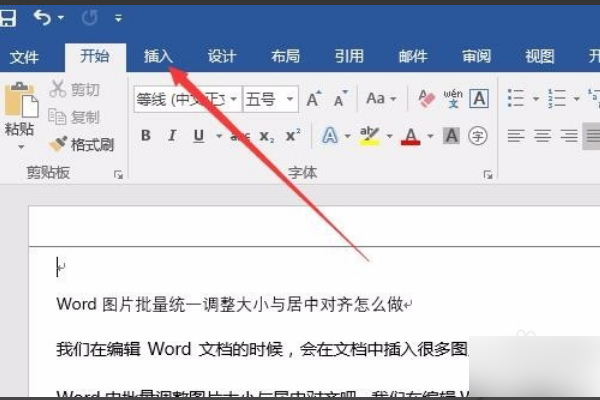Image resolution: width=600 pixels, height=400 pixels.
Task: Open the Numbering dropdown arrow
Action: point(576,99)
